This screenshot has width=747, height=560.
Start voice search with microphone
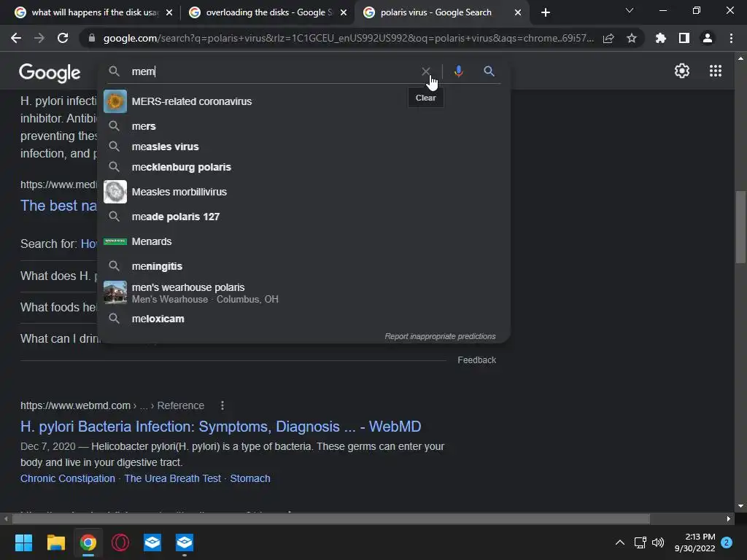click(458, 71)
